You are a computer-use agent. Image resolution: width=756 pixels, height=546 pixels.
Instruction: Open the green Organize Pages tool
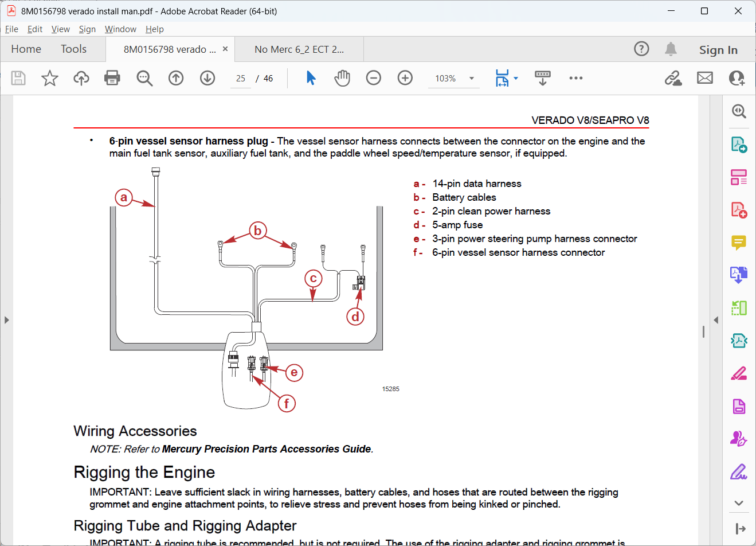click(x=739, y=308)
